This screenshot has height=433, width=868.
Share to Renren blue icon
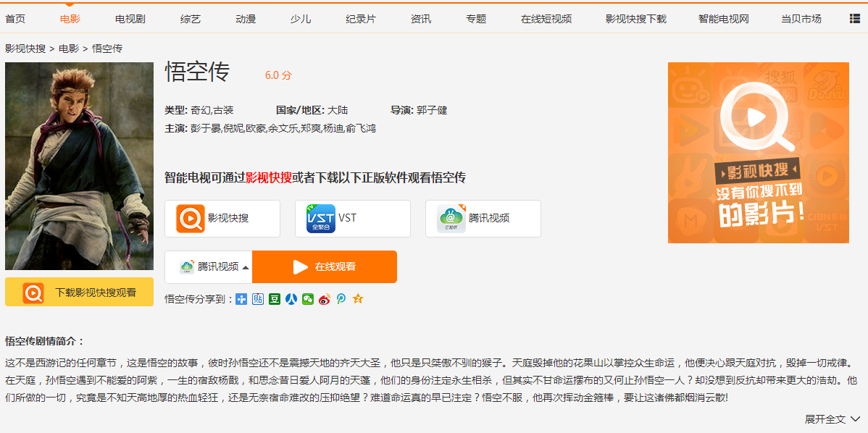pyautogui.click(x=291, y=299)
